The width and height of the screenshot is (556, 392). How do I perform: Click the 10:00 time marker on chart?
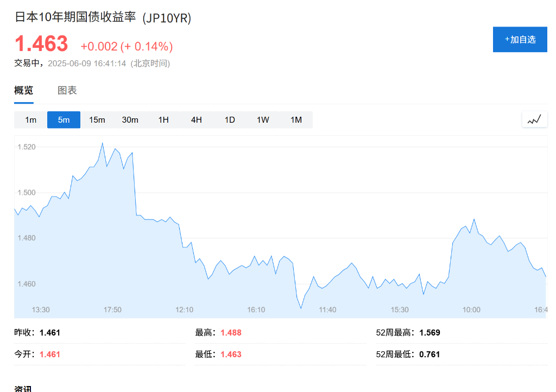(x=471, y=310)
